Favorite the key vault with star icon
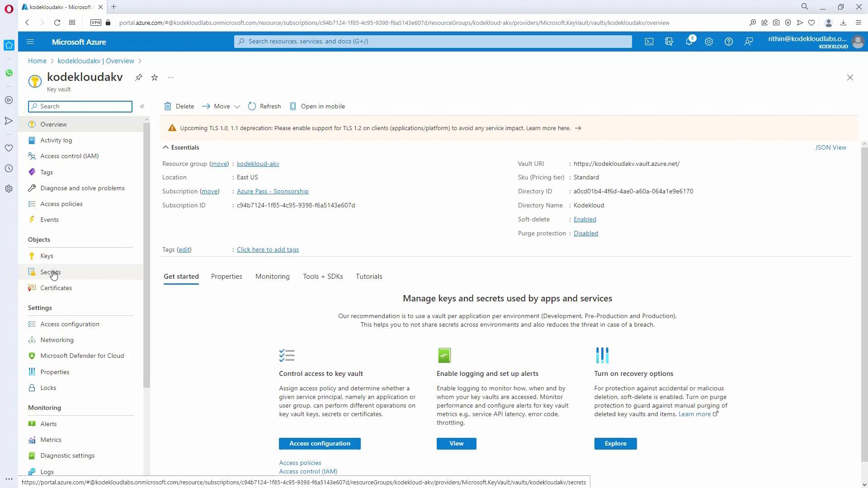 coord(155,77)
